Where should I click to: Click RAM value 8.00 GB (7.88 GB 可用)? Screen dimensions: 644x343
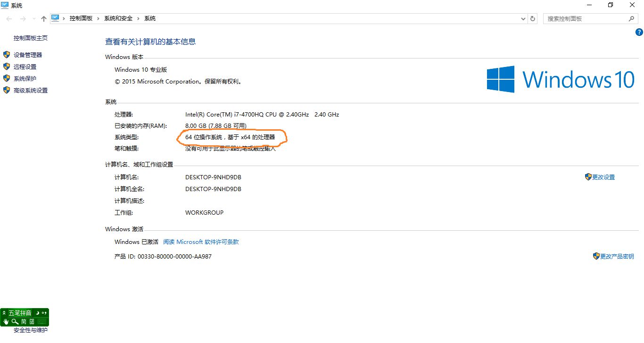[x=216, y=126]
